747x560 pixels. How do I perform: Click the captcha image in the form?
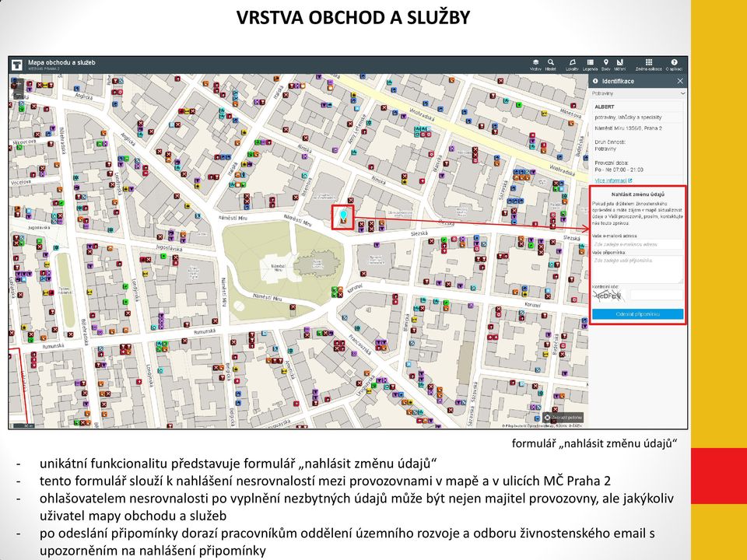tap(608, 296)
